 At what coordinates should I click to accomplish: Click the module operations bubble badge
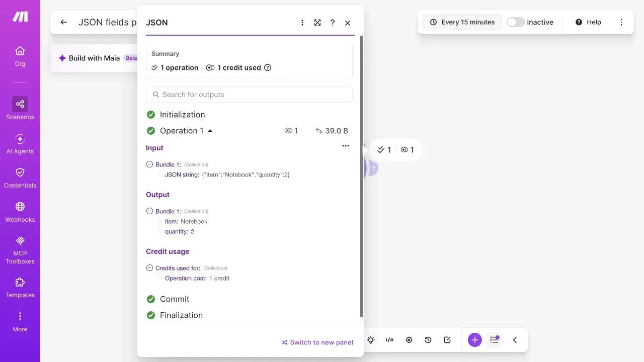tap(396, 150)
